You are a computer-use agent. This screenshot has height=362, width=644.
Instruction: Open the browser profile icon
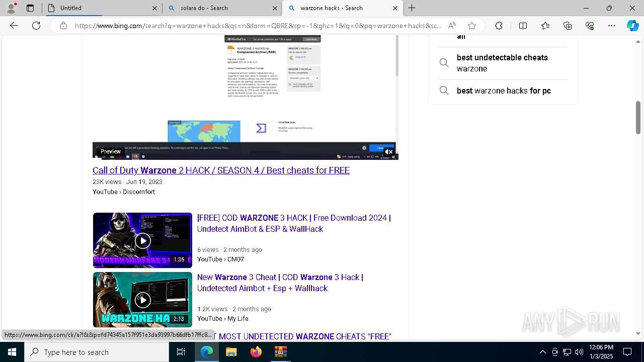(x=11, y=8)
